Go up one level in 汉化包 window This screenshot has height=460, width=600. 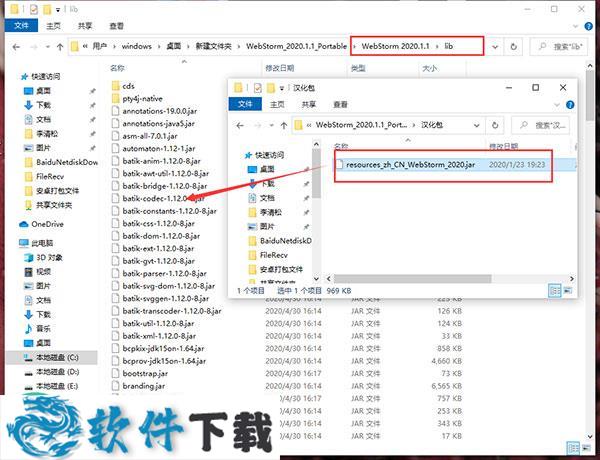(x=284, y=126)
